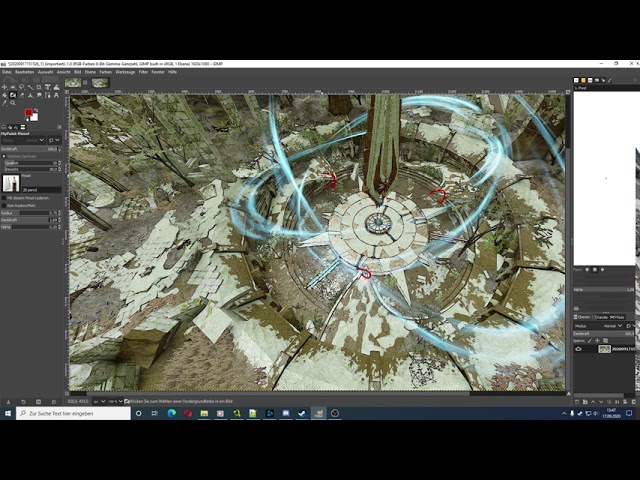This screenshot has height=480, width=640.
Task: Adjust the Qualität slider
Action: pyautogui.click(x=32, y=163)
